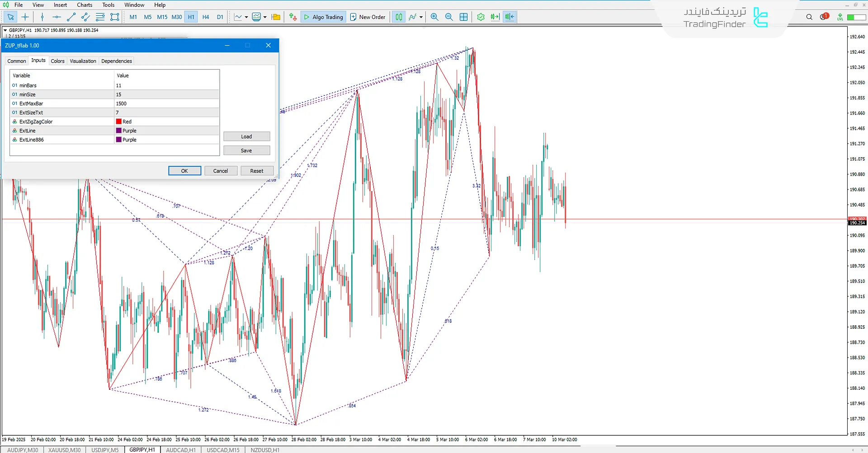Click the tile windows grid icon
The height and width of the screenshot is (453, 868).
[463, 17]
